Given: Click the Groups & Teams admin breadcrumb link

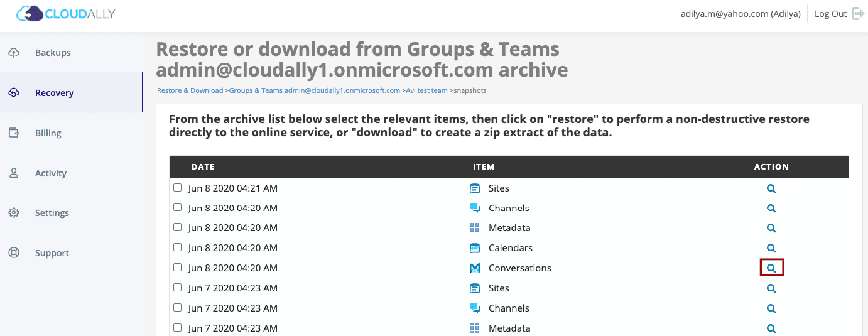Looking at the screenshot, I should [x=314, y=90].
